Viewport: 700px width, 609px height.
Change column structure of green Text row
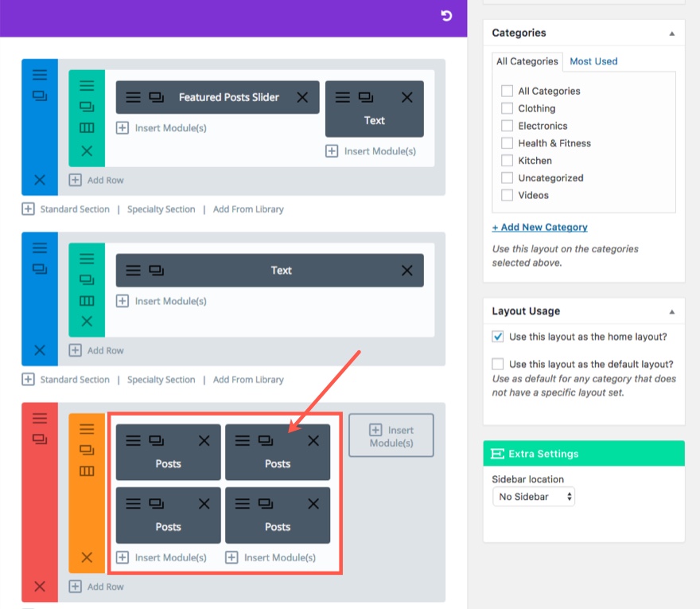tap(87, 301)
